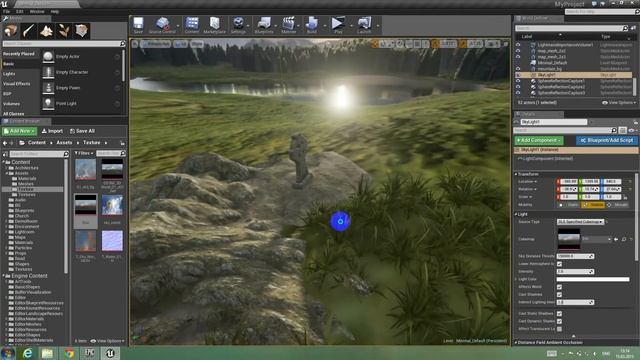Toggle visibility of SphereReflectionCapture1

click(518, 81)
